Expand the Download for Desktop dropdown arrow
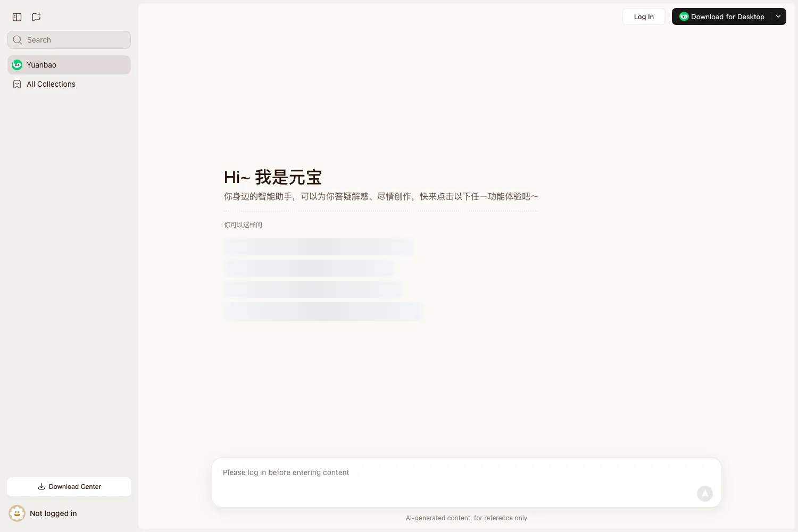The image size is (798, 532). (778, 16)
